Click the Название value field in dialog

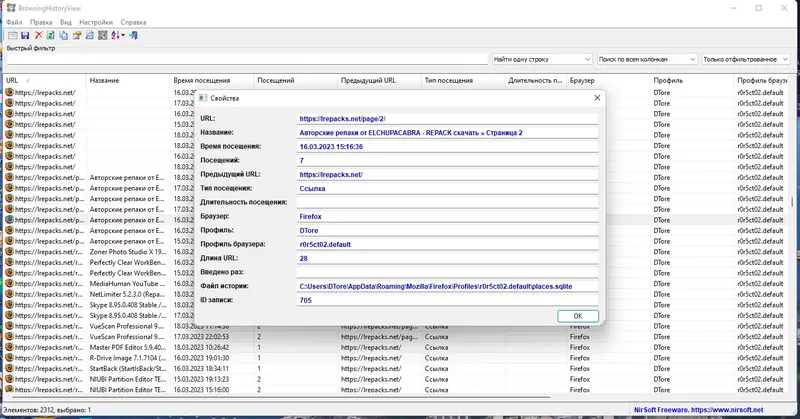(447, 133)
